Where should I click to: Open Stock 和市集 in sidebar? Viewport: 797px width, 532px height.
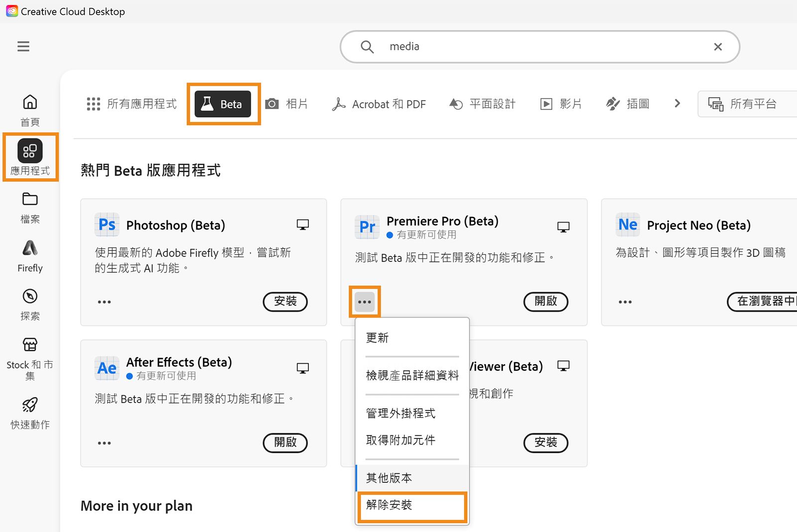pyautogui.click(x=30, y=359)
